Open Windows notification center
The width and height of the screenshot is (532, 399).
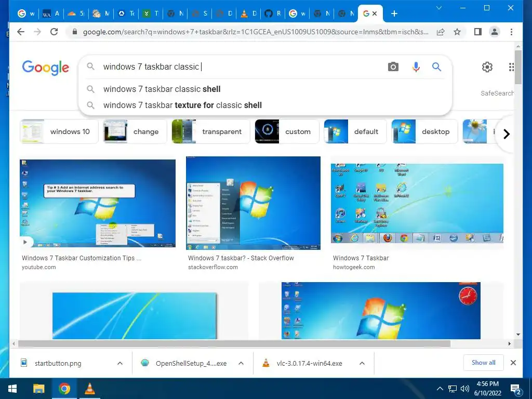point(516,390)
